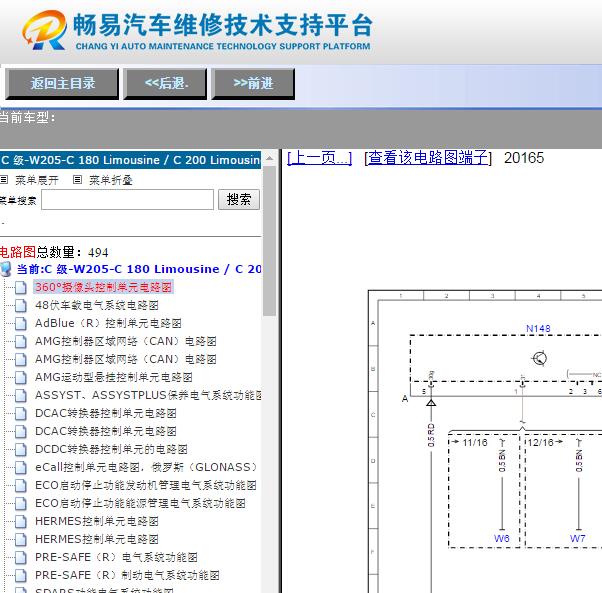Click the 菜单折叠 list icon
602x593 pixels.
click(x=78, y=179)
